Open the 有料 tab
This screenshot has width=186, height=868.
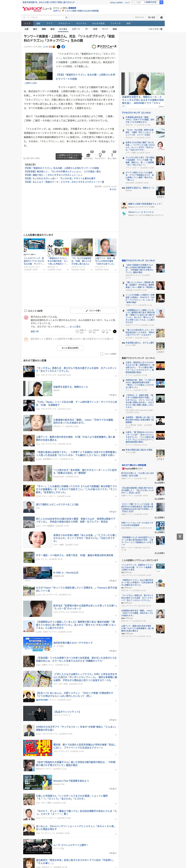click(x=128, y=24)
